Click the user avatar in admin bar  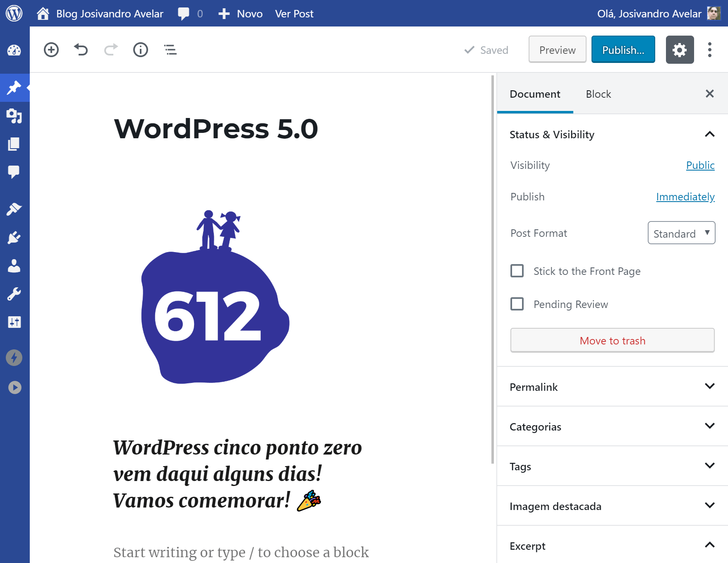point(714,13)
